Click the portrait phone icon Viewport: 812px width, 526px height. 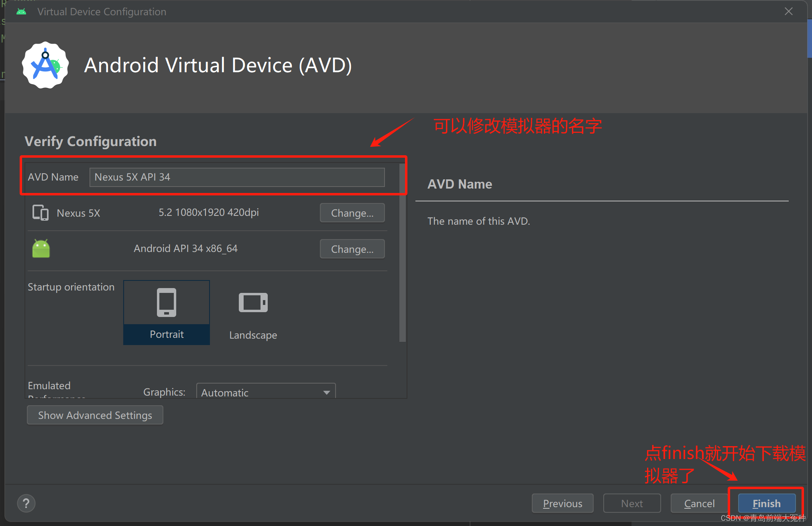167,303
